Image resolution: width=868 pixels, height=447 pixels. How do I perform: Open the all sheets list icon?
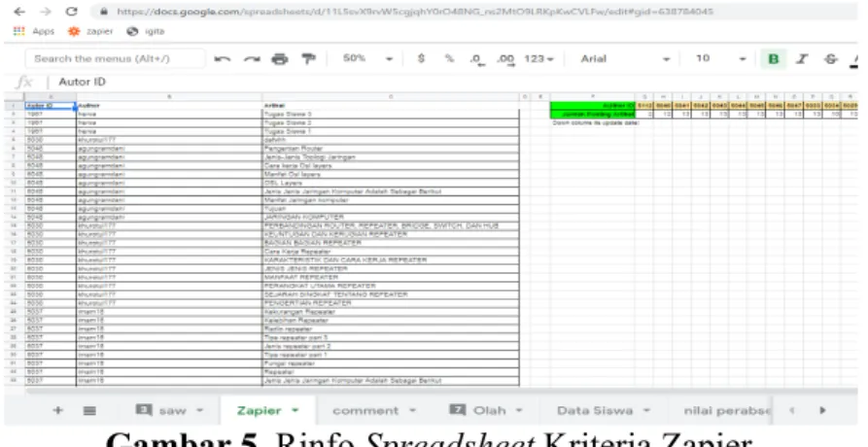coord(89,410)
